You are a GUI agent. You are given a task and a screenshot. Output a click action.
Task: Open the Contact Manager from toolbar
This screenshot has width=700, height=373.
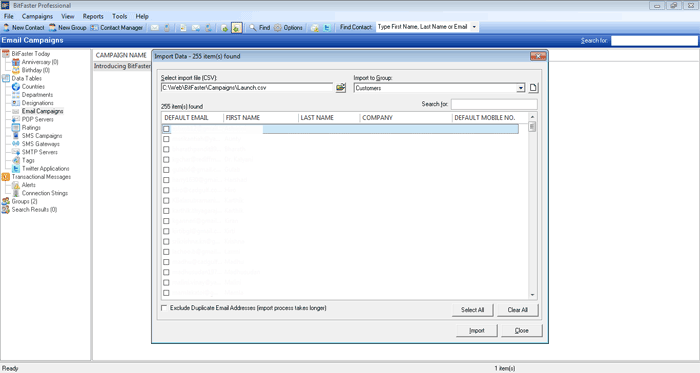pos(117,28)
